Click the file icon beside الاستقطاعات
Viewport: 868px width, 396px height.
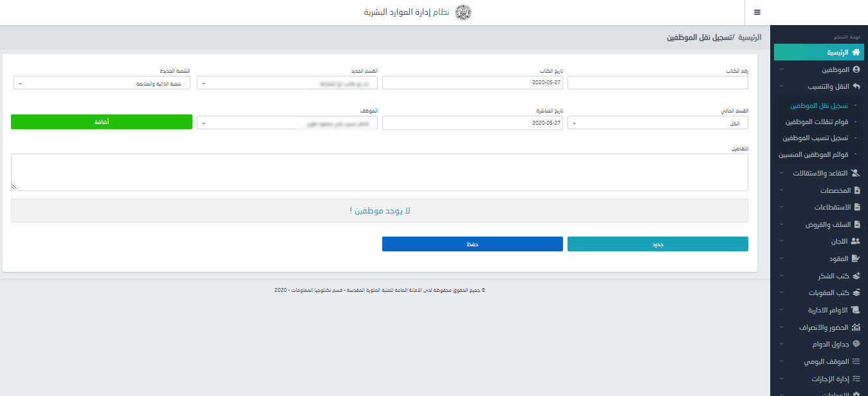856,207
